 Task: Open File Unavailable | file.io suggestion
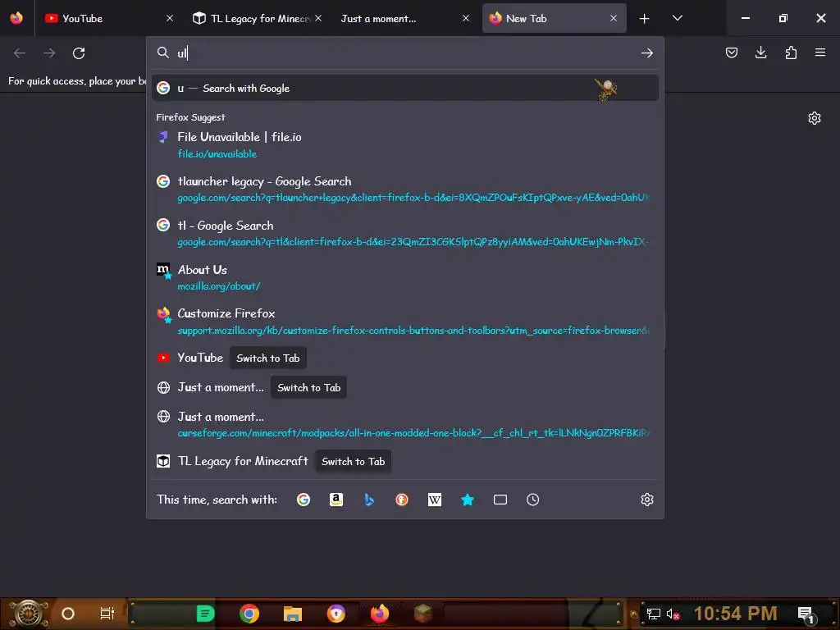click(405, 145)
